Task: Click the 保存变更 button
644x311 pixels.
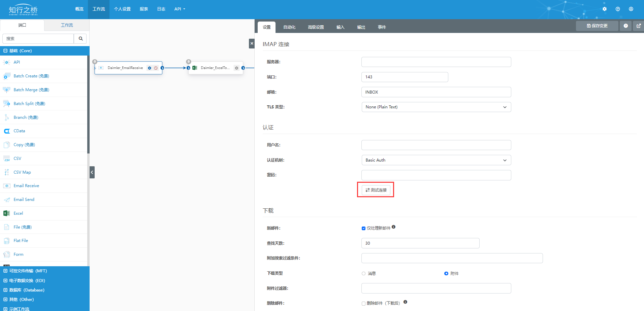Action: [597, 26]
